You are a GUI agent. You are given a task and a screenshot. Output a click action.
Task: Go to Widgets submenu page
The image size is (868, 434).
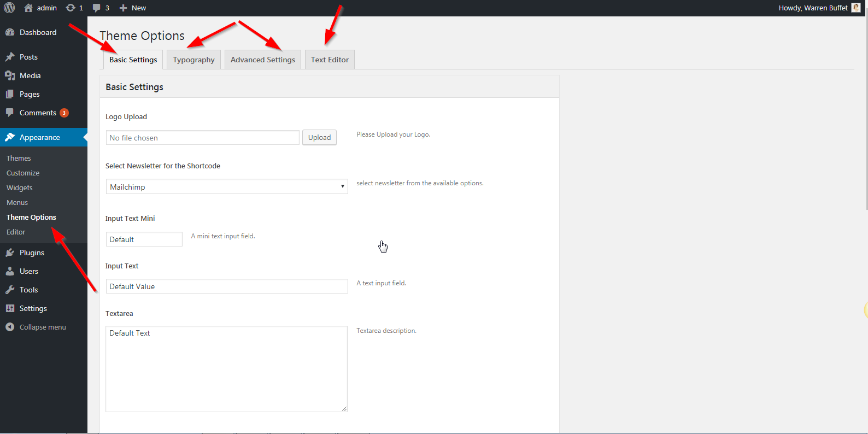(x=20, y=187)
